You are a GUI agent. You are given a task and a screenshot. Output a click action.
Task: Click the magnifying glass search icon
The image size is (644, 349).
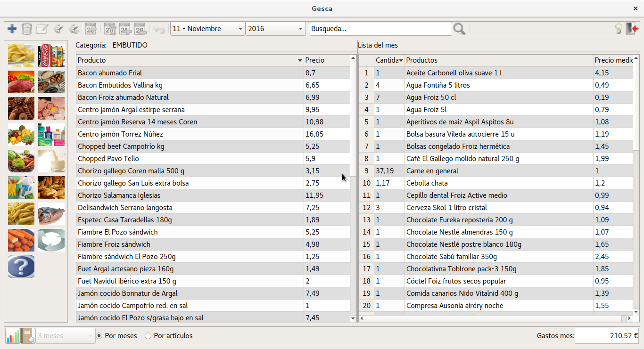click(459, 29)
